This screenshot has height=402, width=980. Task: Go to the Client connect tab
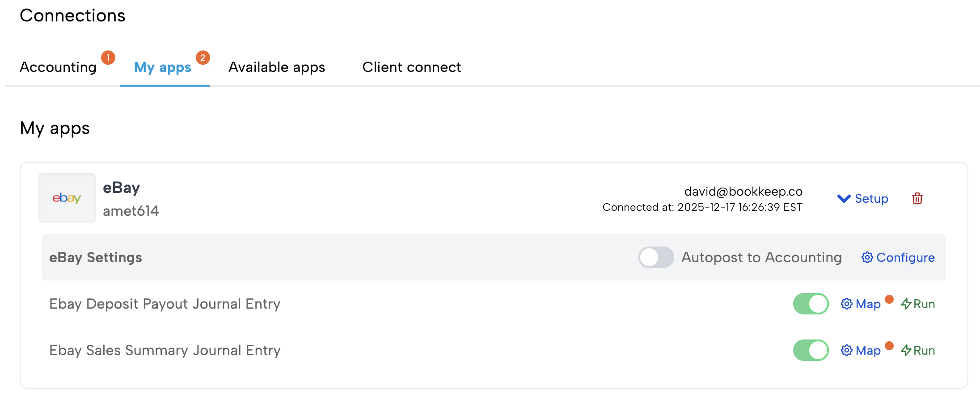(411, 67)
